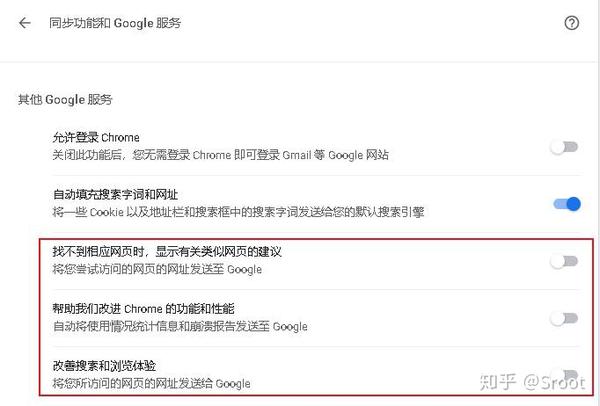Click description 将您所访问的网页的网址发送给 Google
This screenshot has height=406, width=600.
[x=151, y=383]
